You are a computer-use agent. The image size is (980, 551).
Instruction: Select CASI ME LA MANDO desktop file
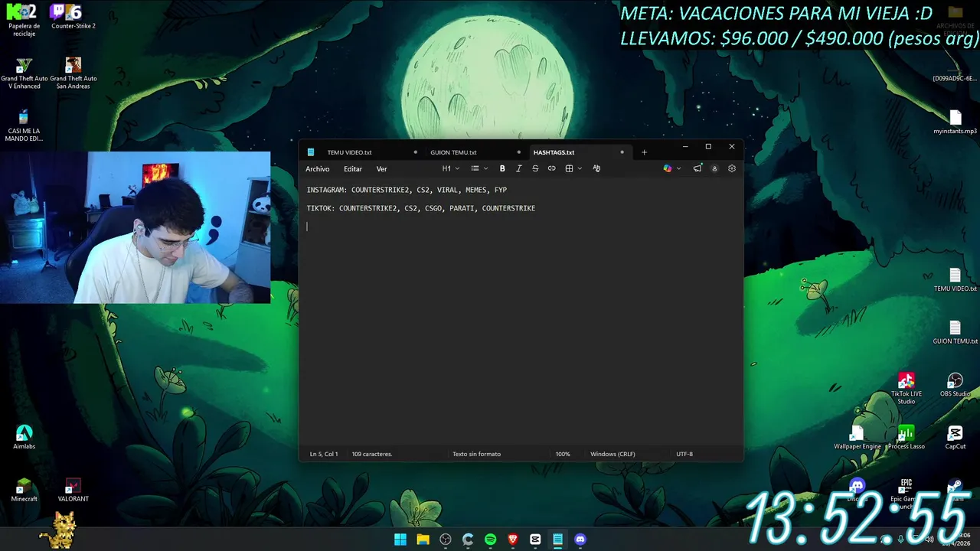(24, 126)
